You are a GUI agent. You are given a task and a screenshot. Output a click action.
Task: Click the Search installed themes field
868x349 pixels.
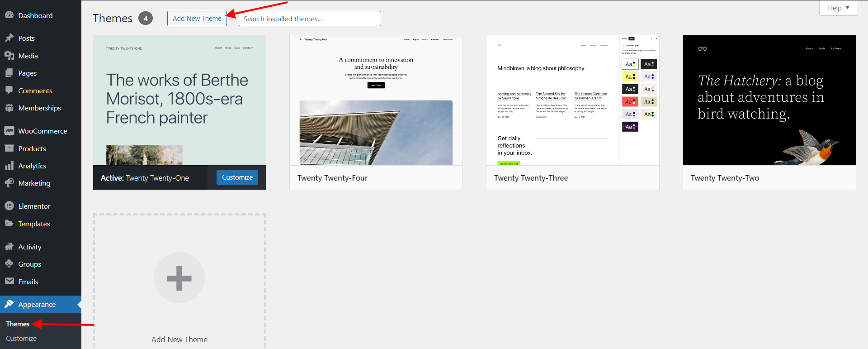click(x=310, y=19)
